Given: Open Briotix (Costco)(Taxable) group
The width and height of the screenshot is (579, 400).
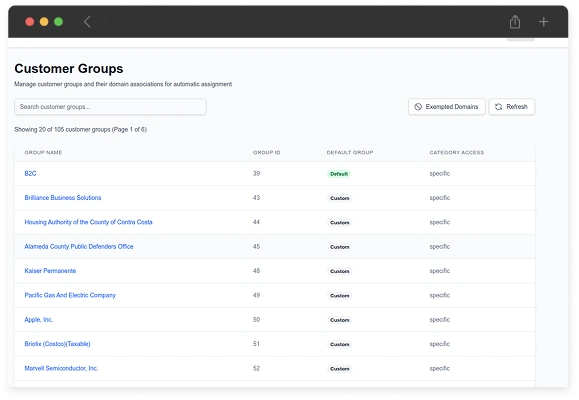Looking at the screenshot, I should pyautogui.click(x=57, y=344).
